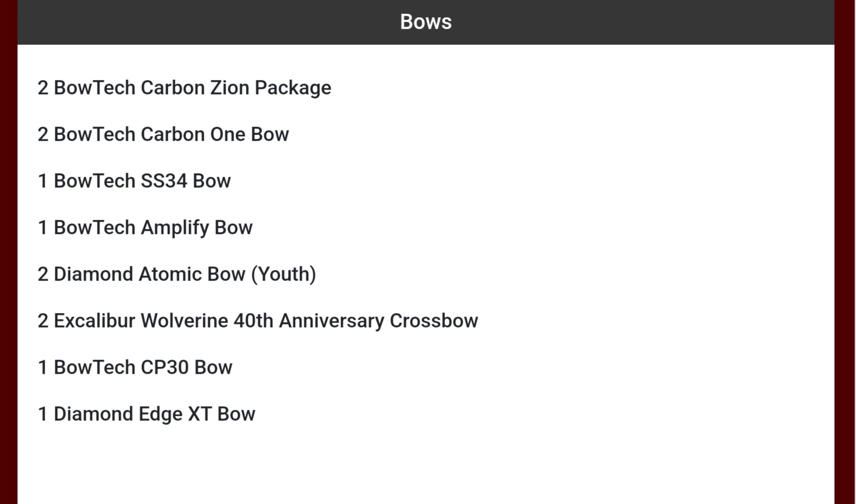Click the Bows header title
This screenshot has height=504, width=856.
[x=426, y=22]
